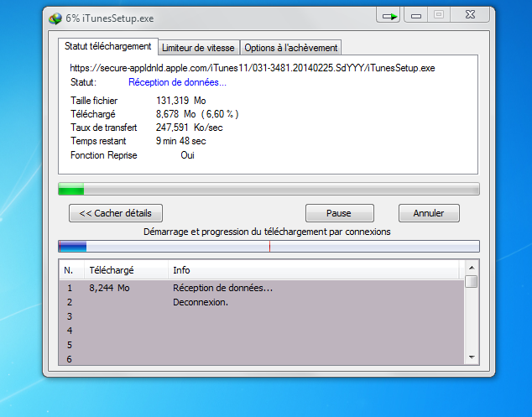The height and width of the screenshot is (417, 532).
Task: Hide details with << Cacher détails
Action: click(x=116, y=213)
